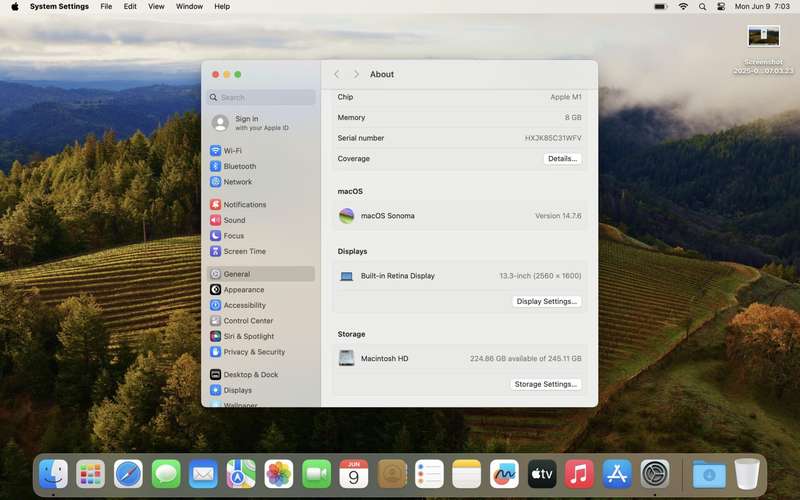Open Siri & Spotlight settings

[x=261, y=336]
